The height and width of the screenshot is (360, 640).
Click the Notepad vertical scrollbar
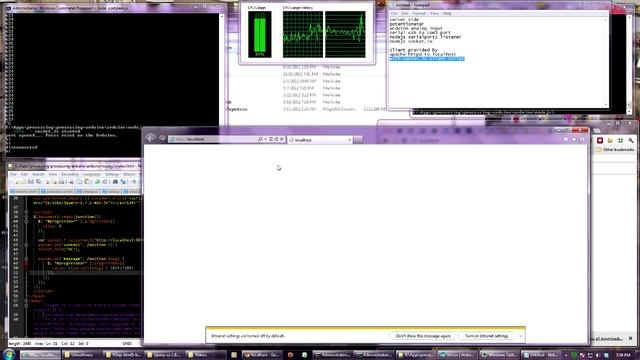[x=605, y=62]
